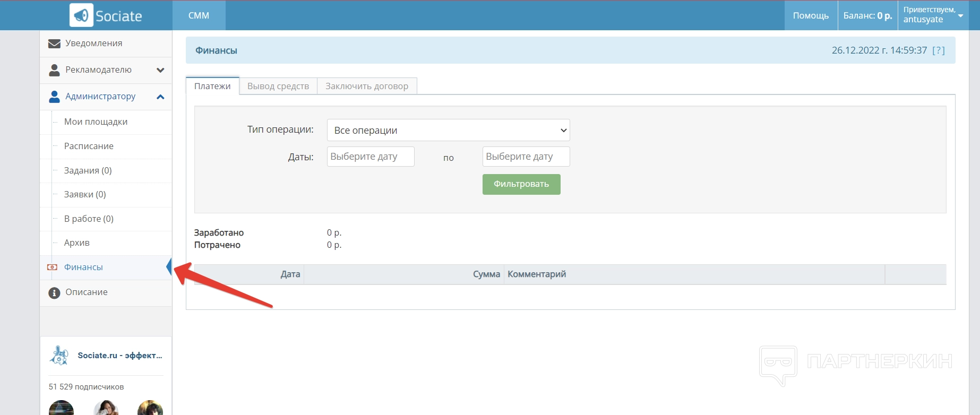Click the Sociate.ru group avatar icon
The width and height of the screenshot is (980, 415).
(x=59, y=356)
